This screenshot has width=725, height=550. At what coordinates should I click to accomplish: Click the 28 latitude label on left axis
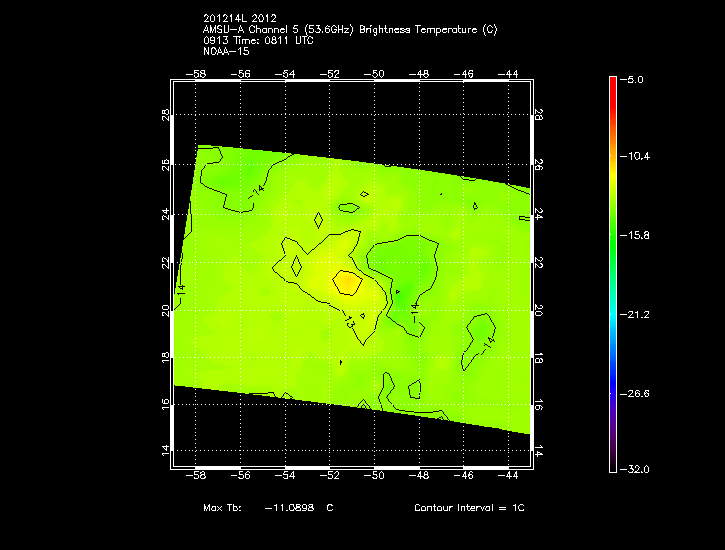pos(166,115)
